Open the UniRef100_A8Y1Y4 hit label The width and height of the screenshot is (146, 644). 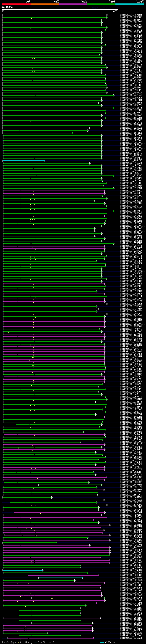(x=131, y=583)
